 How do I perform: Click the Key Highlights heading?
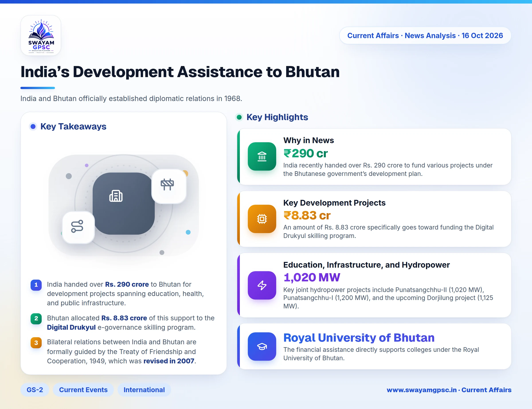coord(277,117)
